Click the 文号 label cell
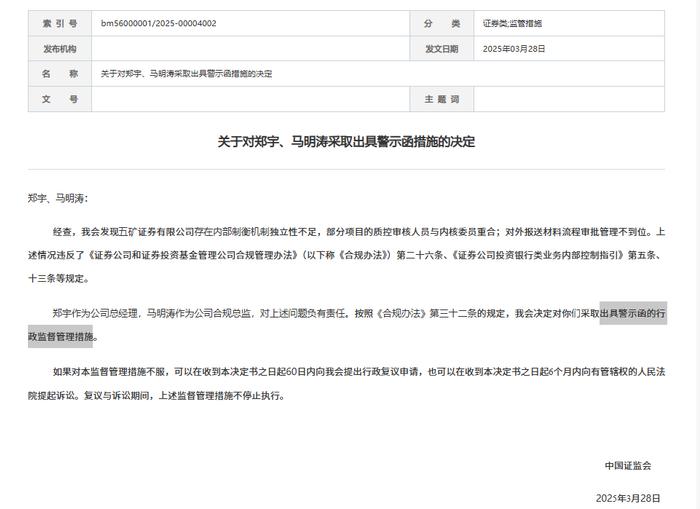This screenshot has width=700, height=509. [x=60, y=99]
